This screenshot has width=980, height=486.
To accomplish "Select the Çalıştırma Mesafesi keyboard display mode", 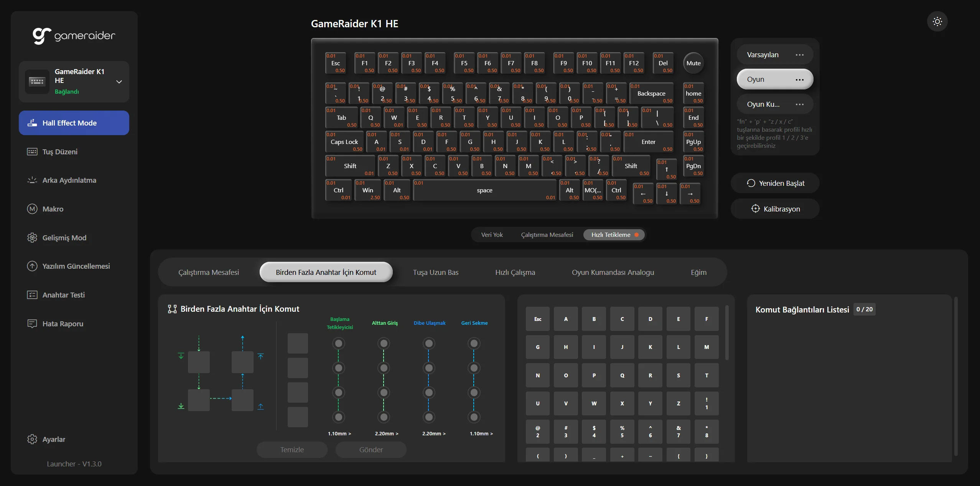I will [547, 235].
